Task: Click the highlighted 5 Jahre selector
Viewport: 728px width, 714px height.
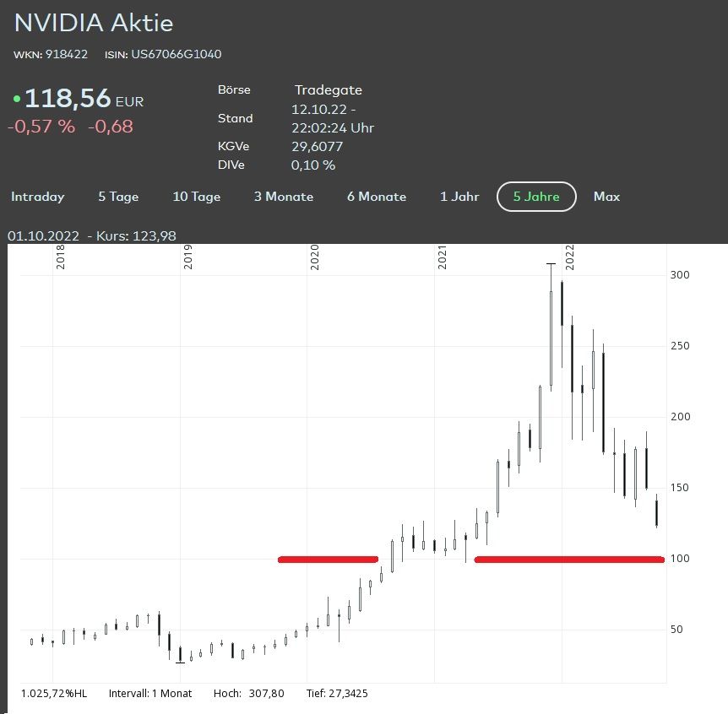Action: [x=535, y=197]
